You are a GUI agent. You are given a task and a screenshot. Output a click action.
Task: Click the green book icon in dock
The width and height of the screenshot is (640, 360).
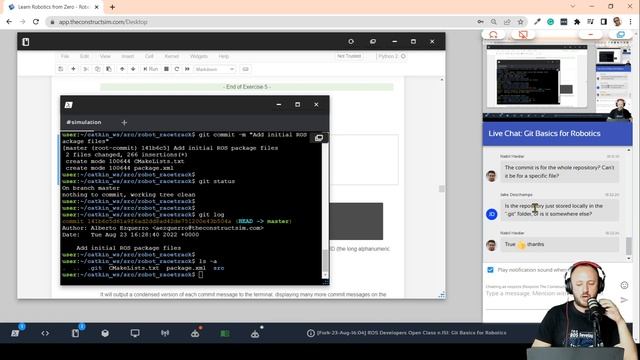coord(225,333)
